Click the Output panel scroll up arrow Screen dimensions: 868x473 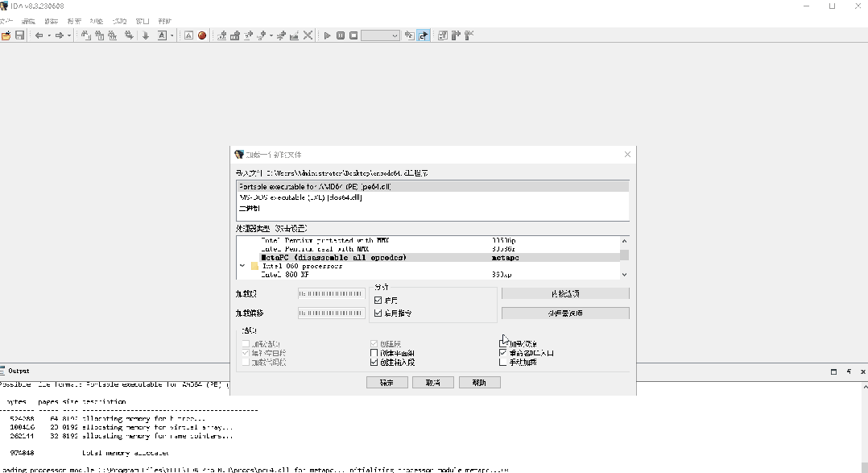(x=864, y=387)
